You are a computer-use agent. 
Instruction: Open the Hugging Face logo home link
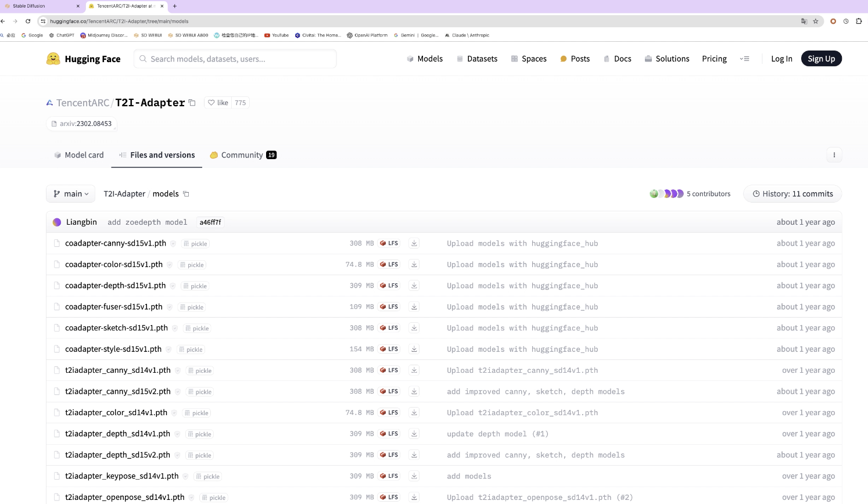[84, 59]
